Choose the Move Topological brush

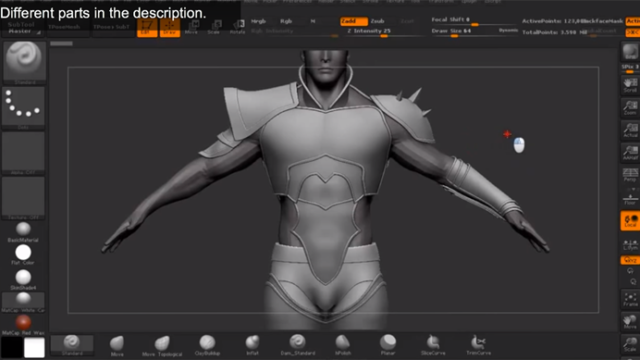point(162,346)
